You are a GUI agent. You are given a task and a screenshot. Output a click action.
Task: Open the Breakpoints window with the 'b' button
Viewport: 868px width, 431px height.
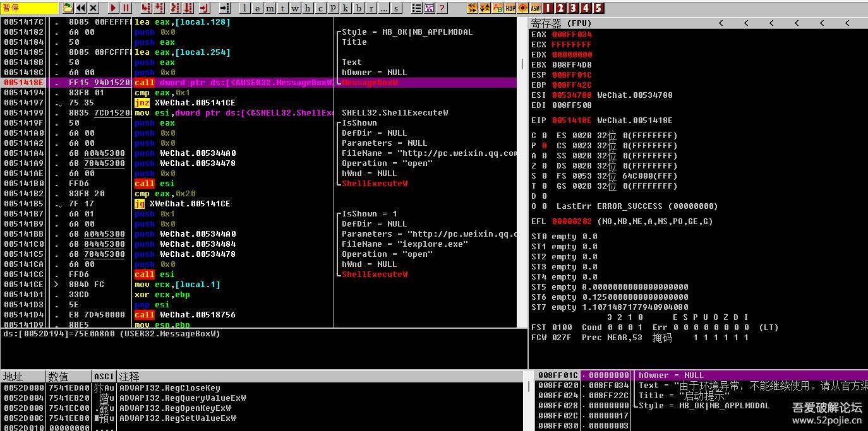[359, 8]
